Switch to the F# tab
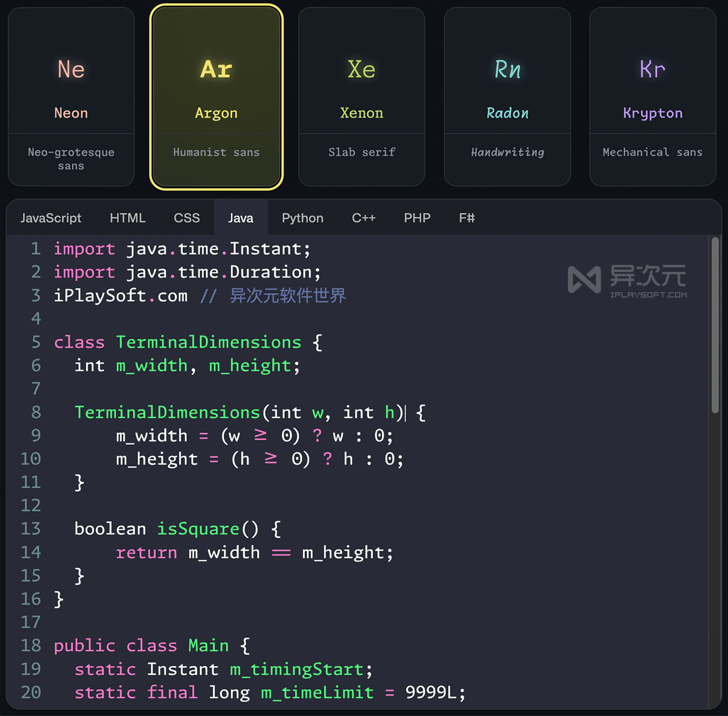This screenshot has height=716, width=728. (466, 218)
